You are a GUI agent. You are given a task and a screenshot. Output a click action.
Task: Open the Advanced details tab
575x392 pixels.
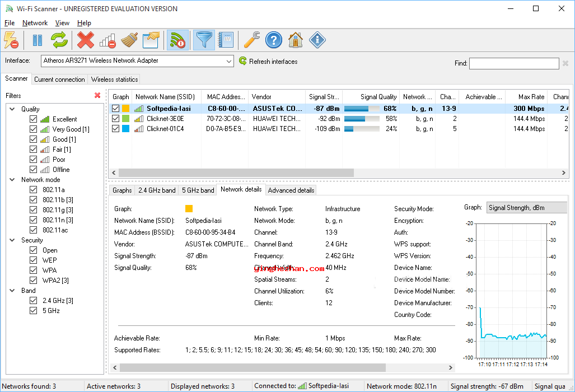[x=291, y=190]
